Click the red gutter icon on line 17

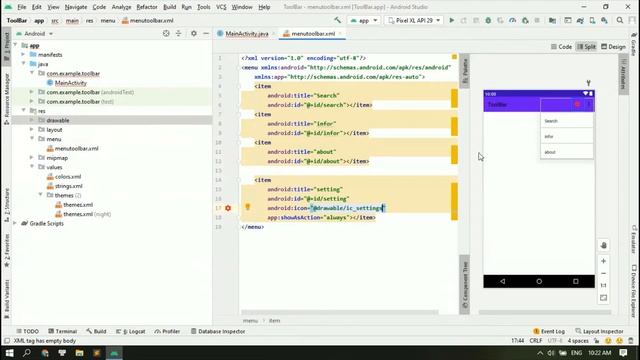pyautogui.click(x=228, y=208)
